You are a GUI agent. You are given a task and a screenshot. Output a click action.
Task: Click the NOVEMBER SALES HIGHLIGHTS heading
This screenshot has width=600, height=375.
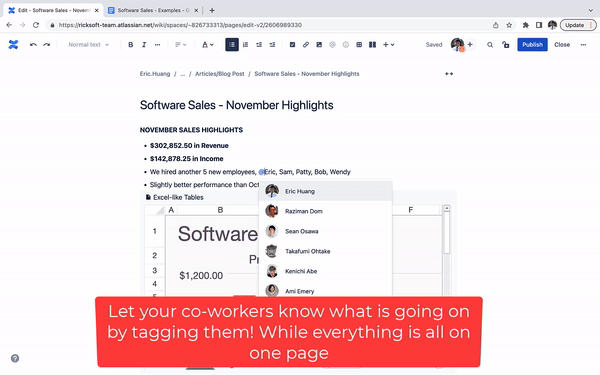coord(191,130)
